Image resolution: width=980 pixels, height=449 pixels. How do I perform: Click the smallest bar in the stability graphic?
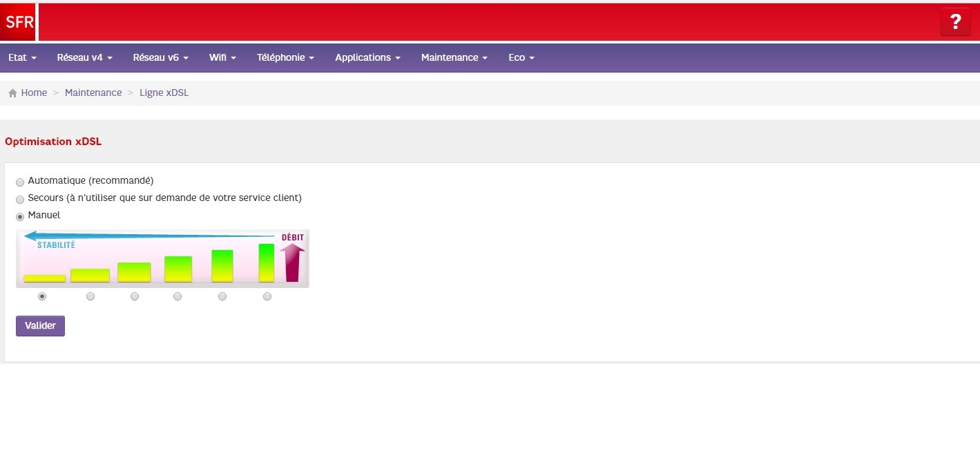click(x=44, y=278)
